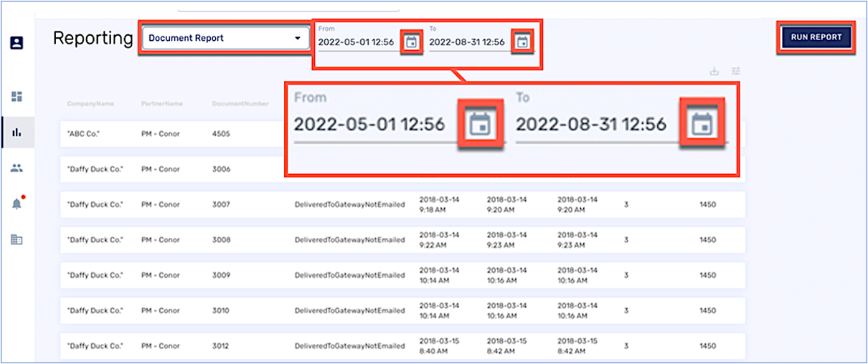868x364 pixels.
Task: Open the account profile icon in sidebar
Action: point(16,42)
